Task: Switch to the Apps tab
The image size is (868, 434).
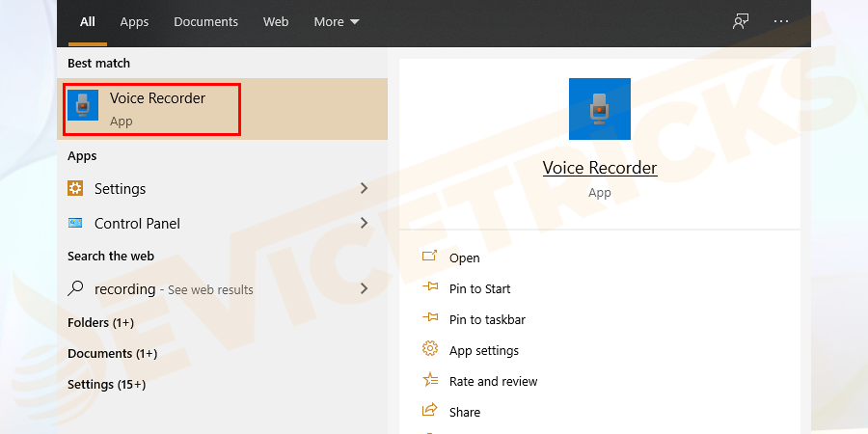Action: tap(134, 22)
